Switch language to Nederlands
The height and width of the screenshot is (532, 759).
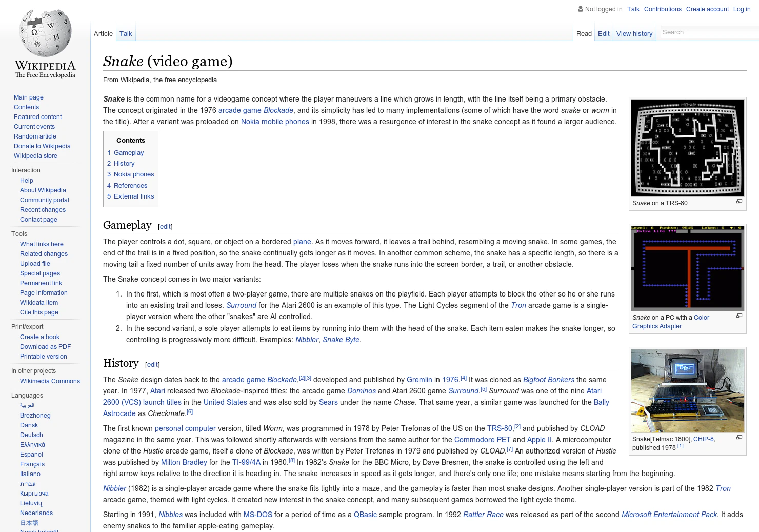coord(36,513)
